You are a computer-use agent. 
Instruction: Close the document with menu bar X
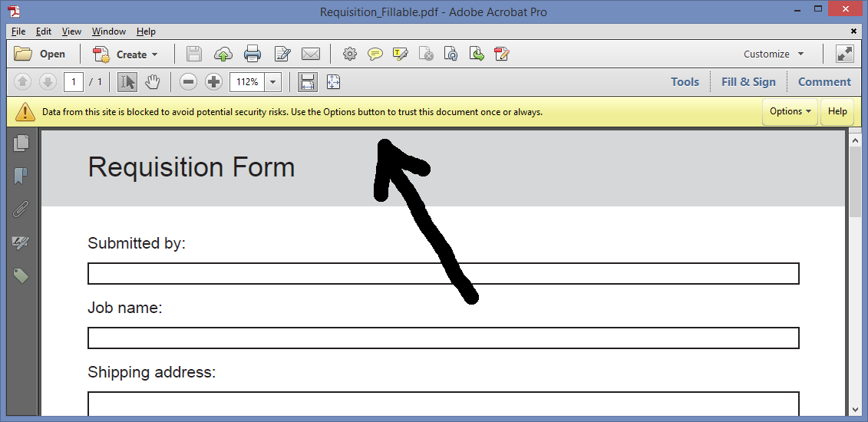853,31
